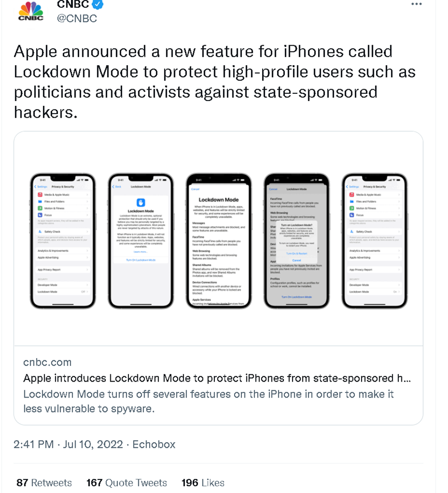
Task: Click the blue Lockdown Mode hand icon in phone image
Action: point(140,203)
